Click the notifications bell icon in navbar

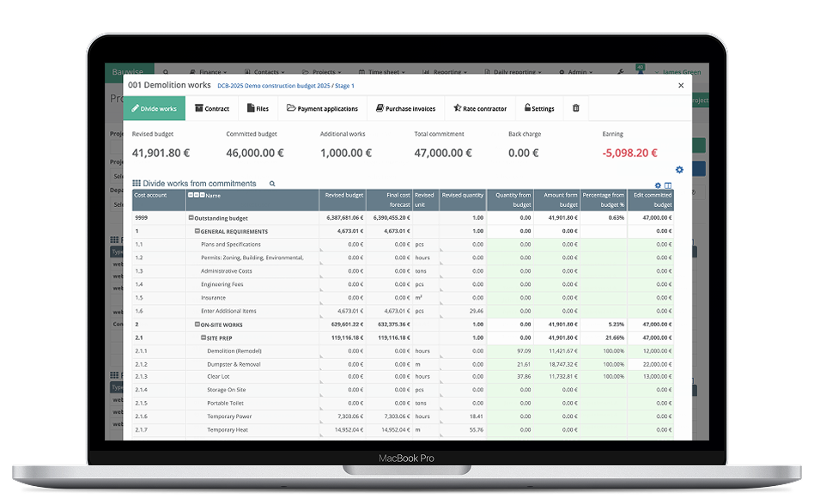click(x=638, y=73)
